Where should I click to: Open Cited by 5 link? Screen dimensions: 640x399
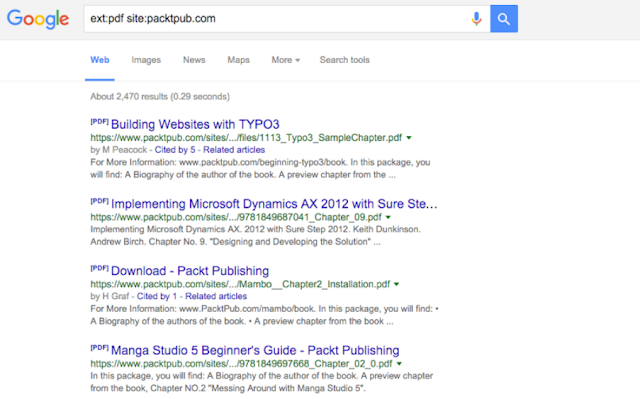click(x=175, y=150)
